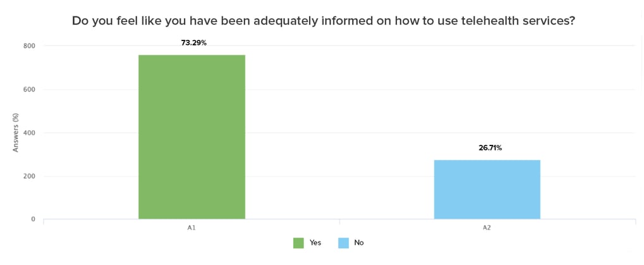Click the 0 y-axis tick label
Screen dimensions: 644x265
pos(33,219)
